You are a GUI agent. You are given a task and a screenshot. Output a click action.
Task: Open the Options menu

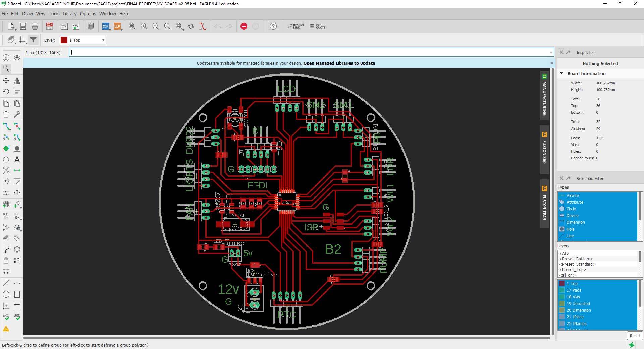88,14
